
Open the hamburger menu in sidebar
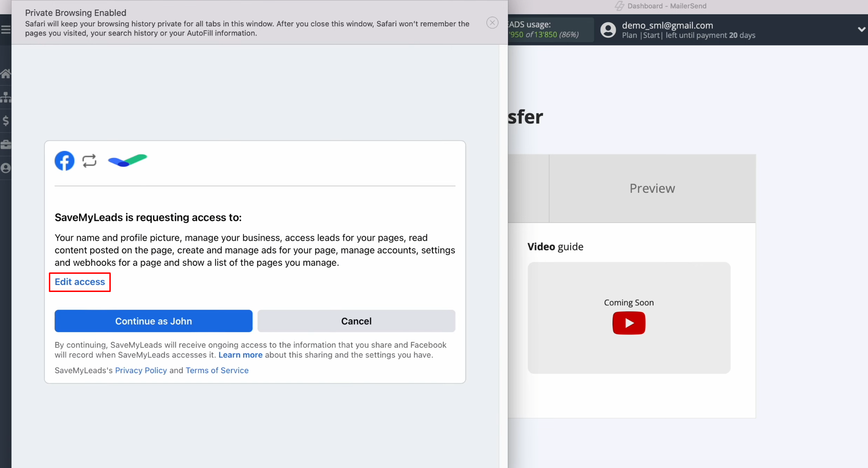[6, 30]
